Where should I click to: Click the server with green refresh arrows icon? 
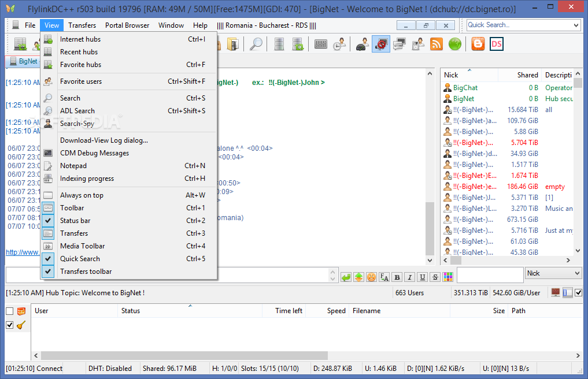coord(298,44)
